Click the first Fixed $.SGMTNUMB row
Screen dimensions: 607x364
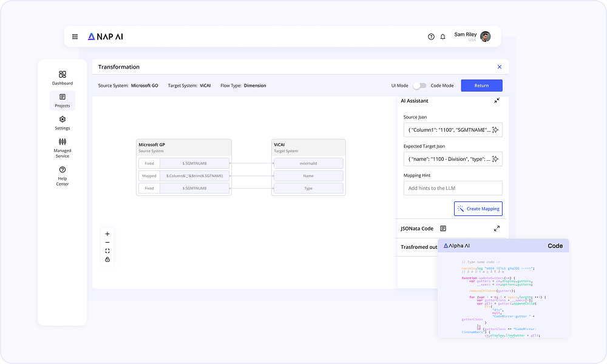point(184,163)
